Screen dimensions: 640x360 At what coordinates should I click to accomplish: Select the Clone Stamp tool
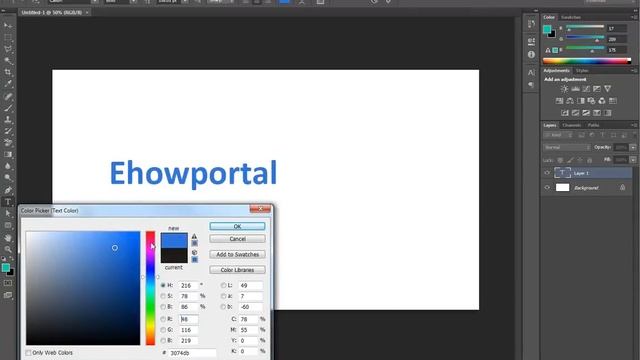tap(8, 120)
